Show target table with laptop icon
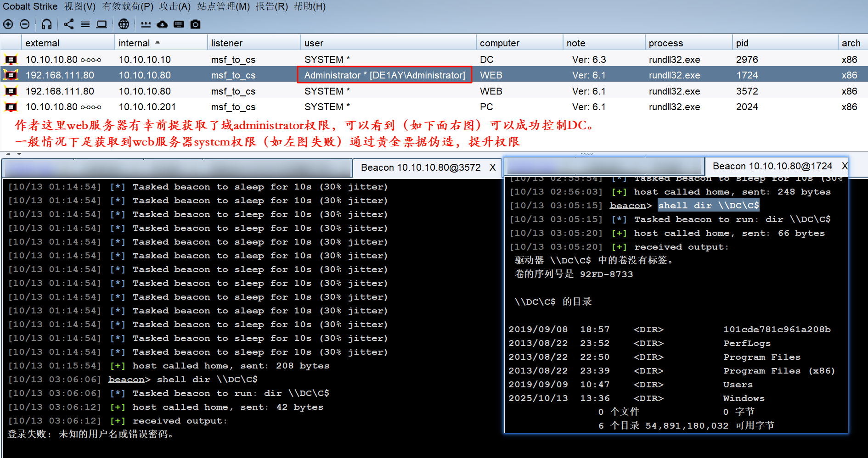Viewport: 868px width, 458px height. tap(101, 24)
